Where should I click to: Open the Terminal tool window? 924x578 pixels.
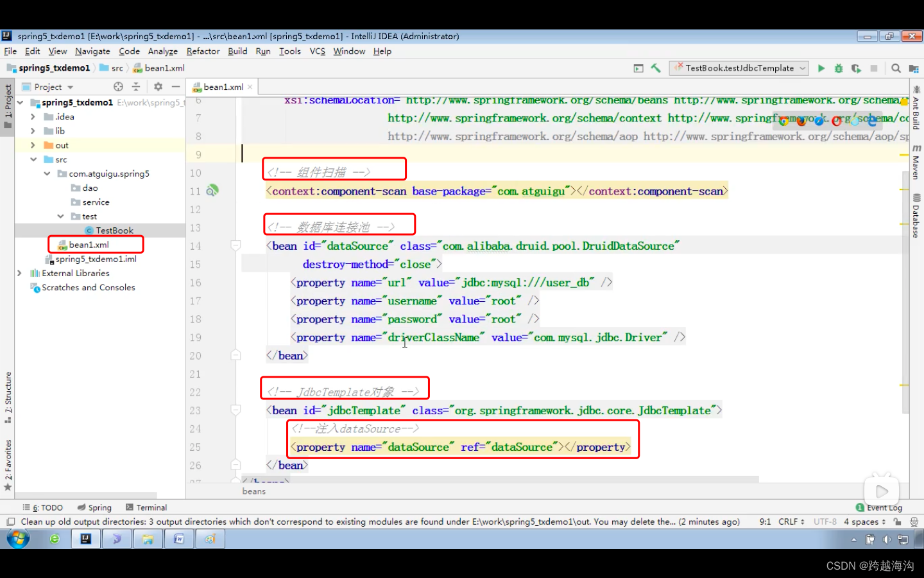pos(146,507)
